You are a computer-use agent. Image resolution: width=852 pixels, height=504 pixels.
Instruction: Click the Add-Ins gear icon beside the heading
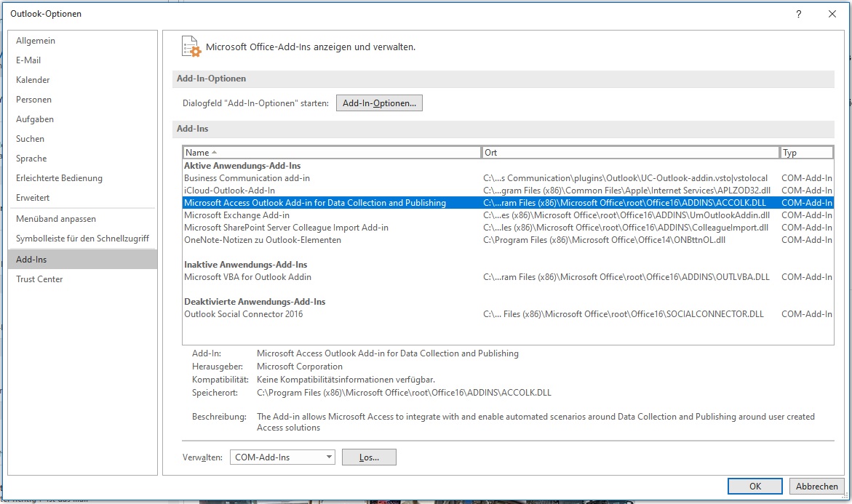point(191,47)
